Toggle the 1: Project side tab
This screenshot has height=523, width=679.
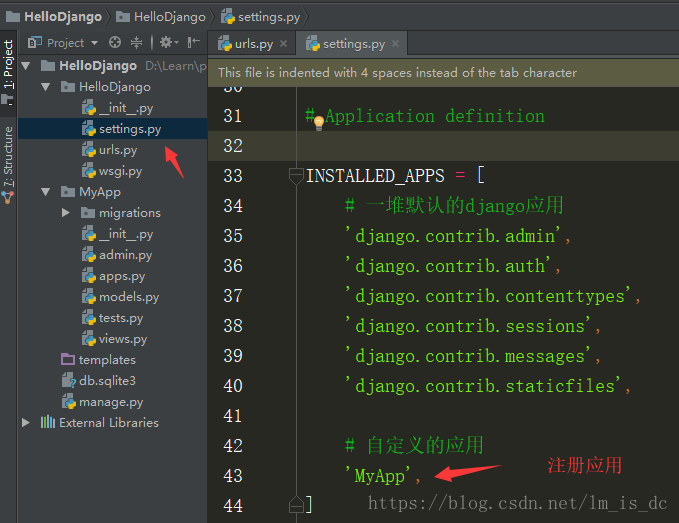click(x=8, y=72)
